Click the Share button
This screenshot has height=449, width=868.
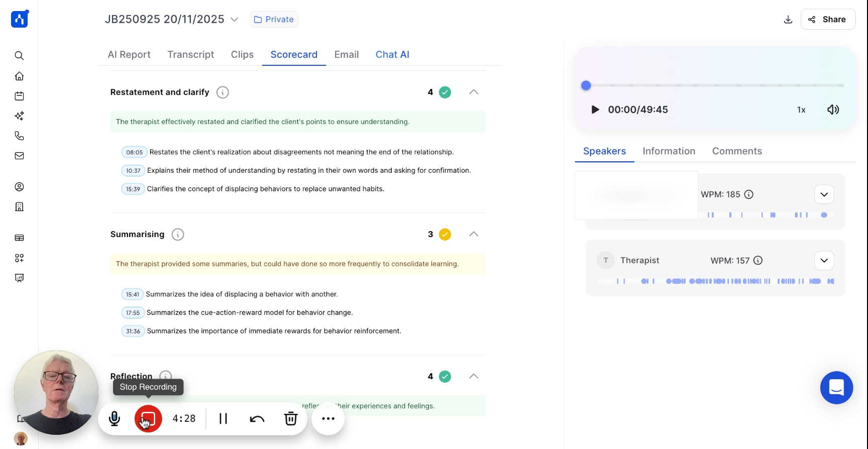click(x=828, y=20)
